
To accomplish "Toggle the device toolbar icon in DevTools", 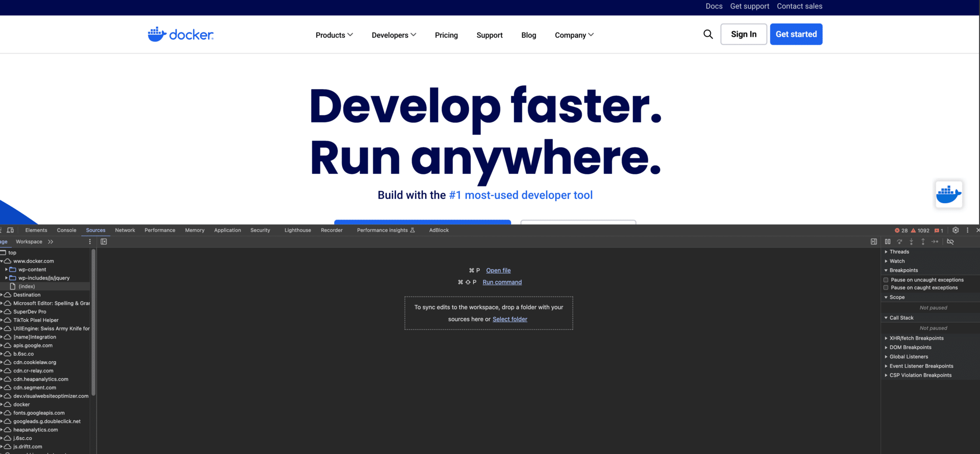I will tap(10, 230).
